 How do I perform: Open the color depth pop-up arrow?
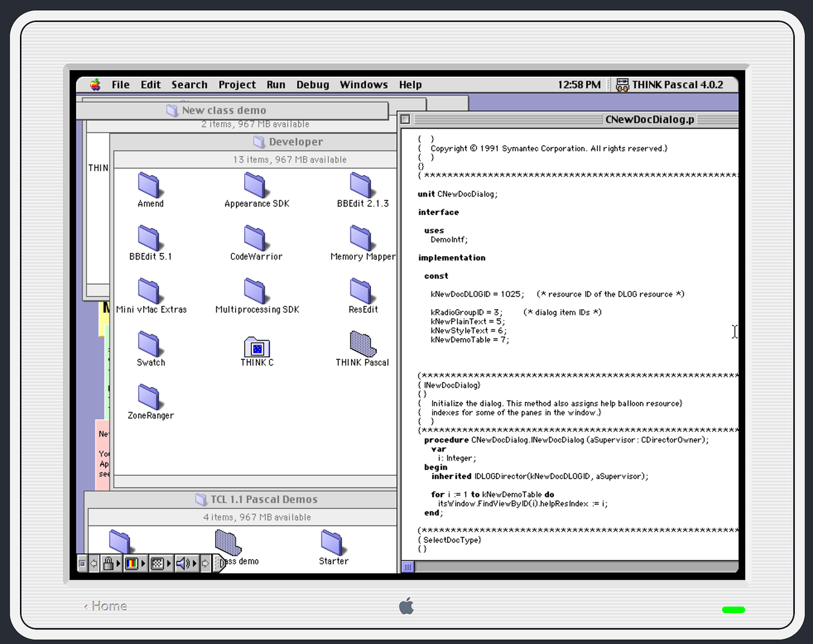(142, 563)
